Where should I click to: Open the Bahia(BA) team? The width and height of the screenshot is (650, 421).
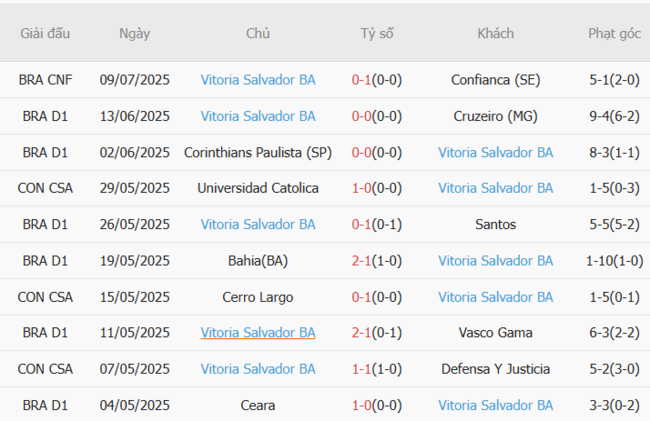tap(258, 261)
